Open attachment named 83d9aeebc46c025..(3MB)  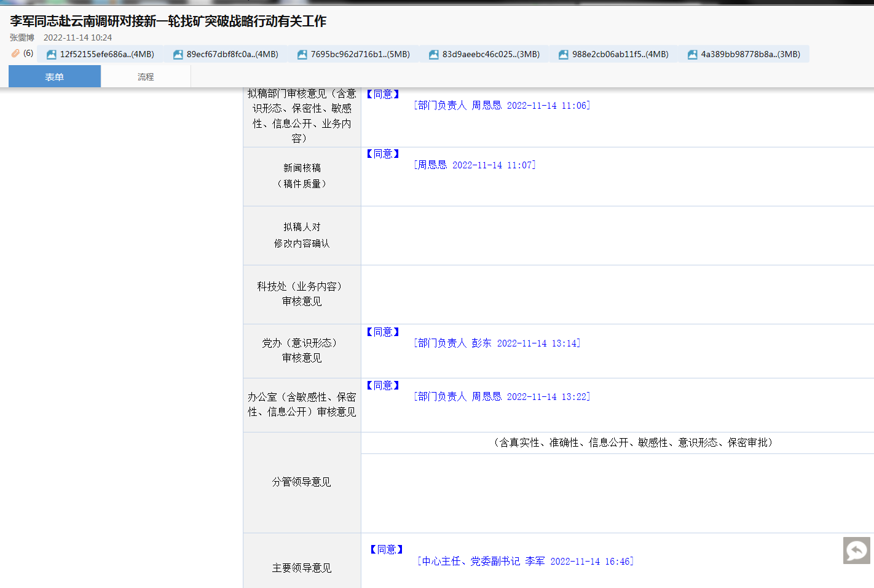491,55
